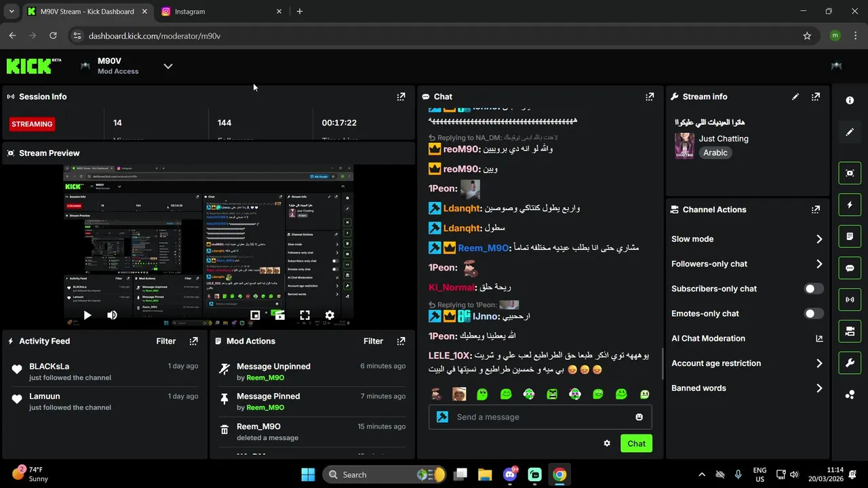Open File Explorer from the taskbar
Screen dimensions: 868x488
[x=485, y=474]
